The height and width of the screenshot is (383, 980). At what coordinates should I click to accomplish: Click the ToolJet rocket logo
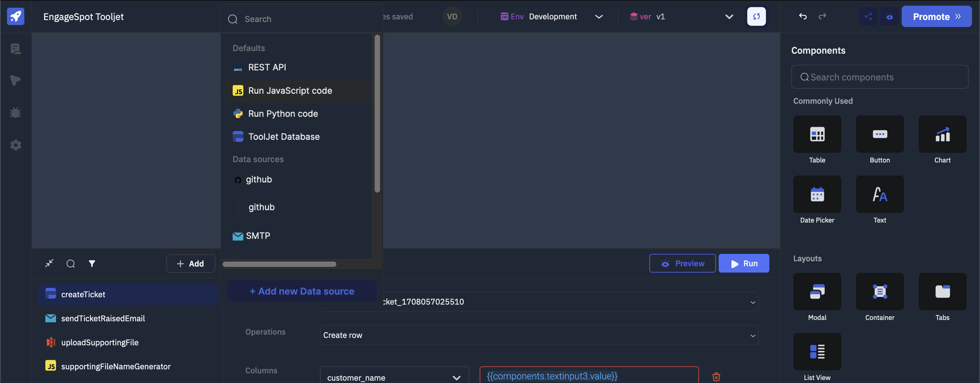[16, 16]
